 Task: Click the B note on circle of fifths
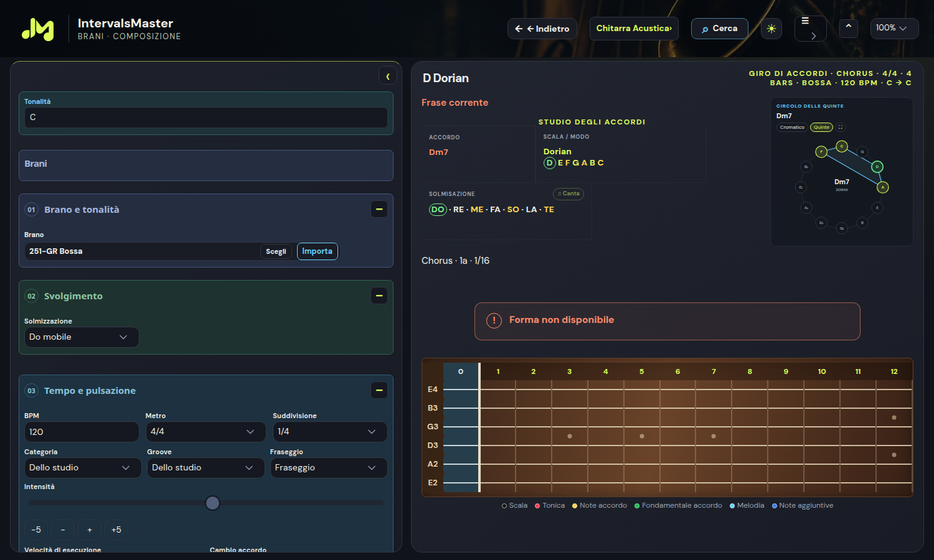tap(862, 223)
